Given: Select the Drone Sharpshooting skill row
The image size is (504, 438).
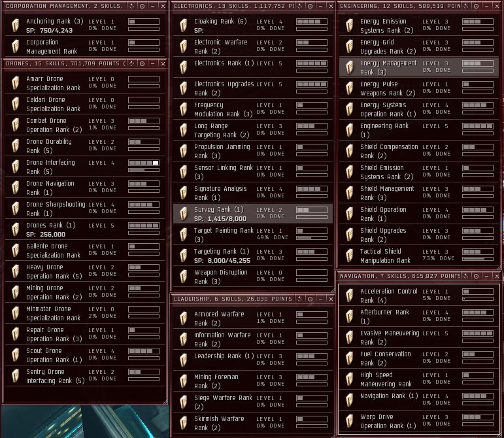Looking at the screenshot, I should coord(85,209).
